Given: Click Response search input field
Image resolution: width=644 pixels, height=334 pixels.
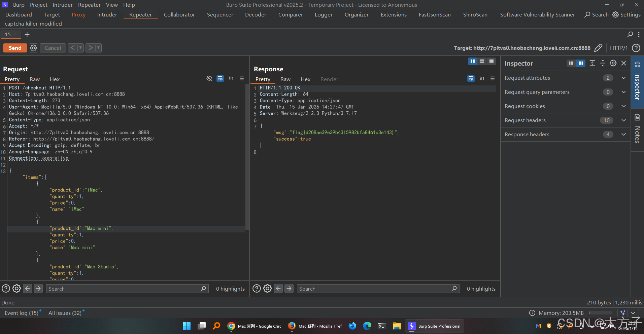Looking at the screenshot, I should [378, 289].
